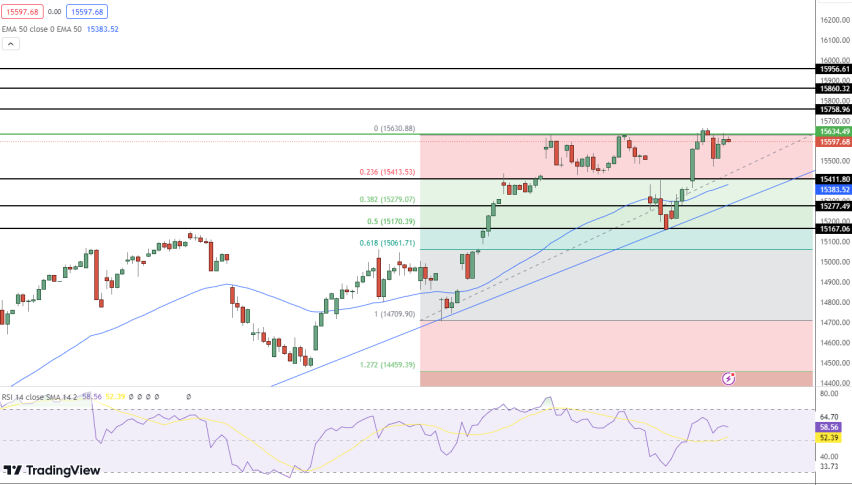Image resolution: width=852 pixels, height=485 pixels.
Task: Click the red 15597.68 current price axis label
Action: click(834, 142)
